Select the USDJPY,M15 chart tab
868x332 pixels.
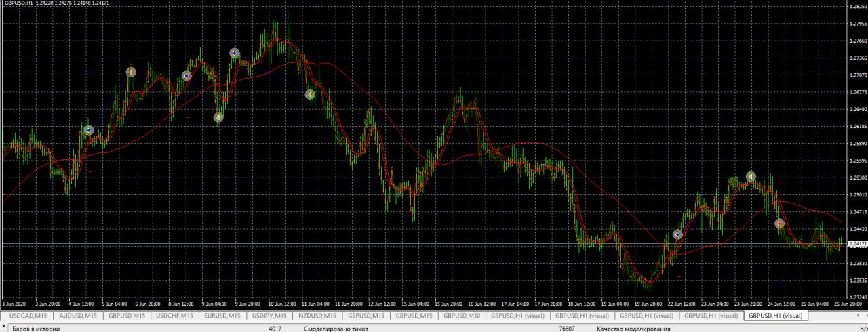coord(269,316)
